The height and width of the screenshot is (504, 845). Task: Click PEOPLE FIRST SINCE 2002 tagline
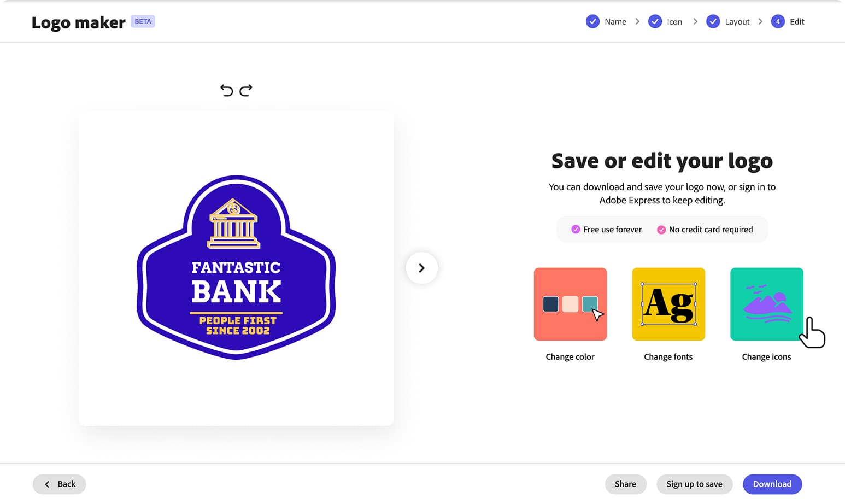(x=238, y=326)
